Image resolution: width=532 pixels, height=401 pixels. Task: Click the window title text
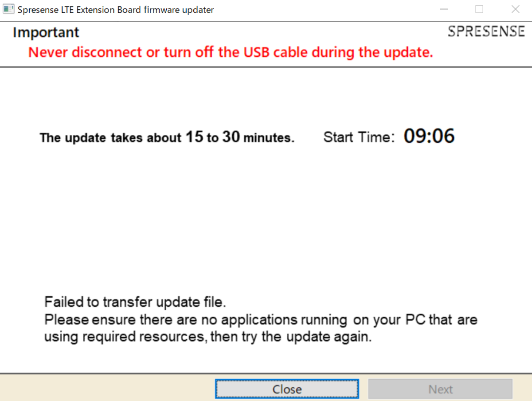(115, 10)
